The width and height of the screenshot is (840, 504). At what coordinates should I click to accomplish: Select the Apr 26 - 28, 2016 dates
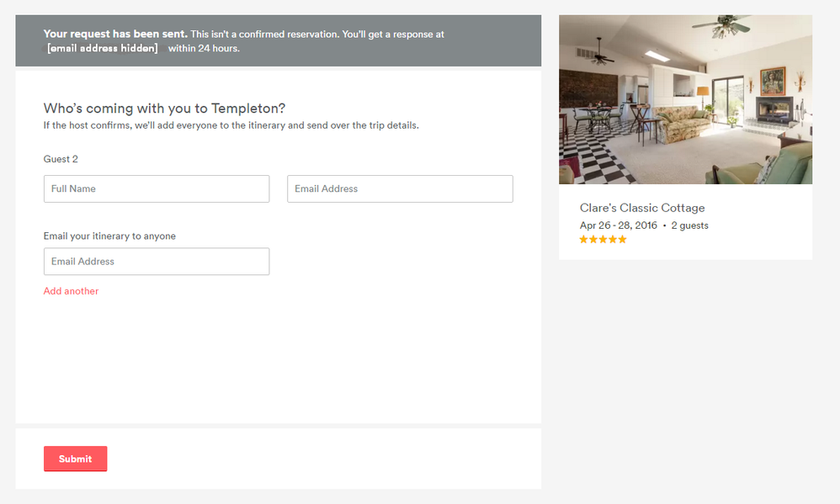click(x=619, y=225)
